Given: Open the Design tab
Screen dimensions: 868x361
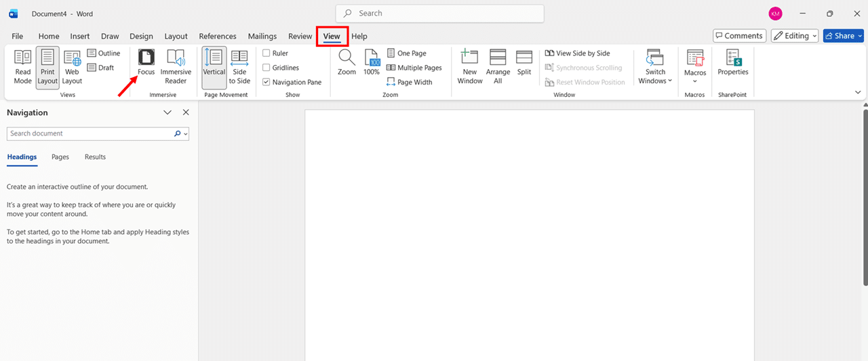Looking at the screenshot, I should point(141,37).
